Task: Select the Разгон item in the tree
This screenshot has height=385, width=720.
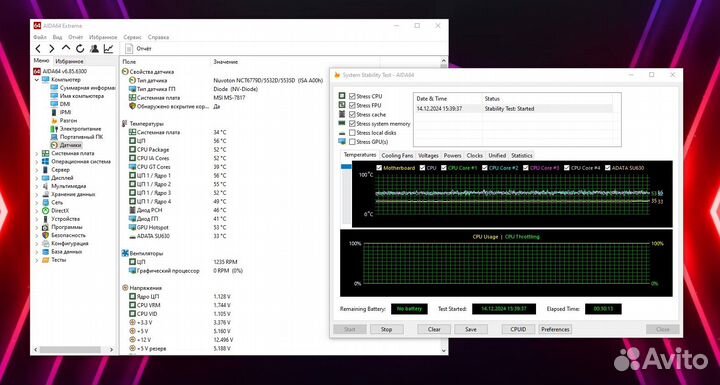Action: click(x=64, y=120)
